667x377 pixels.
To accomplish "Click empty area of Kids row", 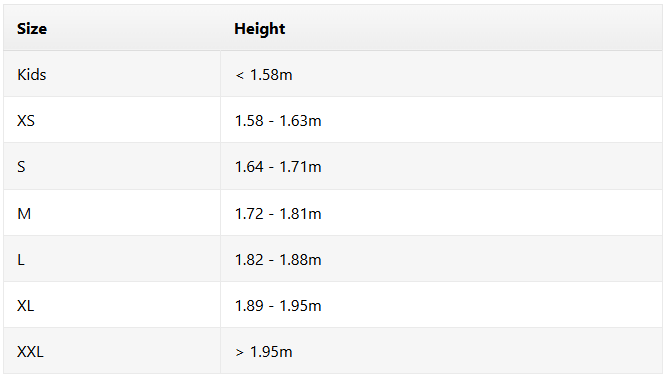I will 476,74.
